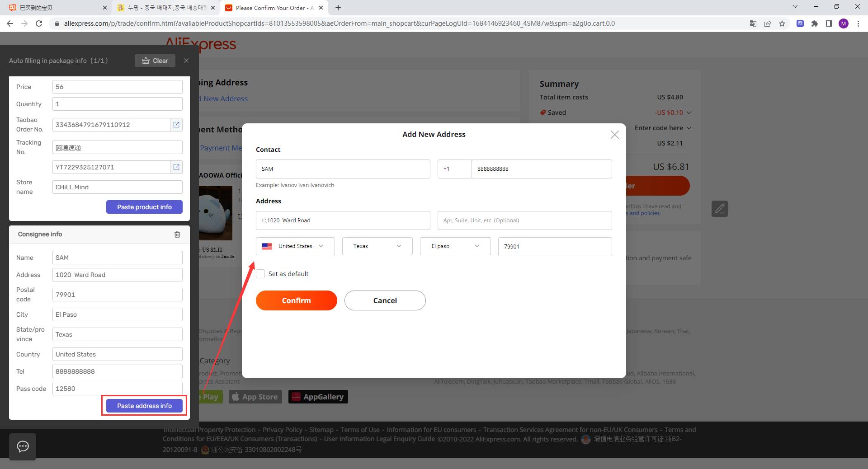This screenshot has height=469, width=868.
Task: Close the Taobao purchased items tab
Action: [x=104, y=8]
